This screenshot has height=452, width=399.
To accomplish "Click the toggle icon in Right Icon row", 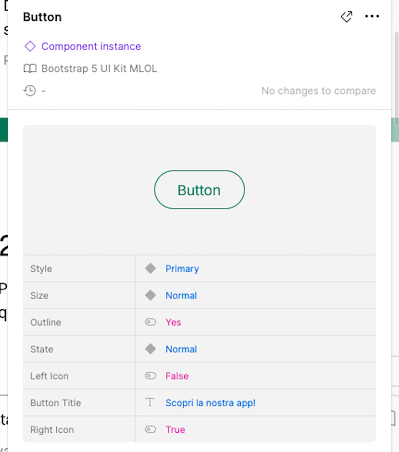I will pyautogui.click(x=150, y=429).
